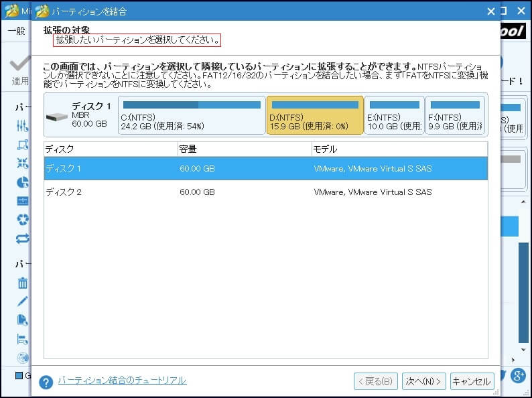This screenshot has width=532, height=398.
Task: Click the Disk 1 drive icon
Action: 56,115
